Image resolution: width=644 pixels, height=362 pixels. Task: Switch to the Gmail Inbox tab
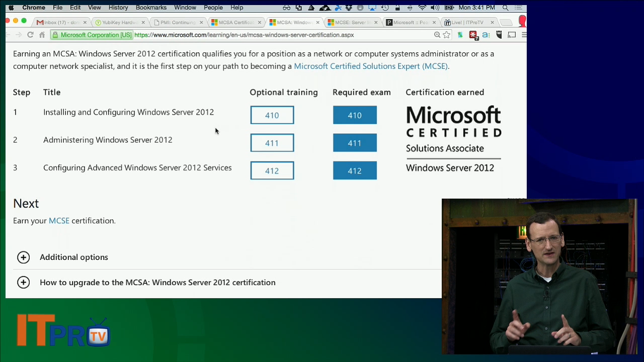click(61, 22)
